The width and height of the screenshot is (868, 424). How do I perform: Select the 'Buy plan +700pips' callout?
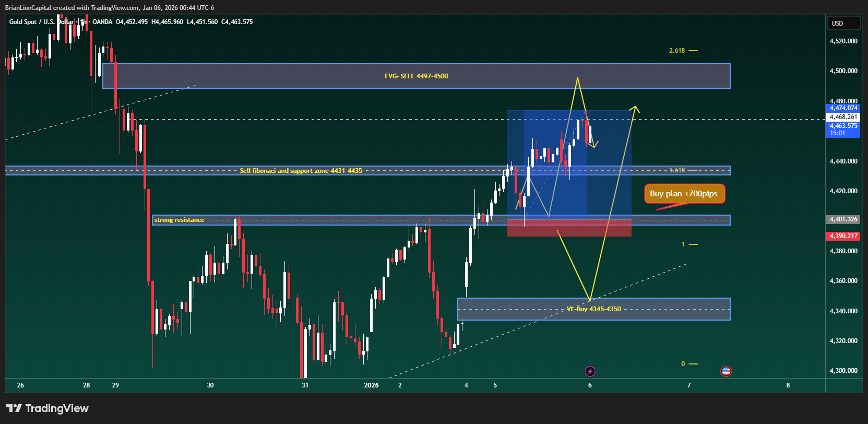(x=684, y=194)
